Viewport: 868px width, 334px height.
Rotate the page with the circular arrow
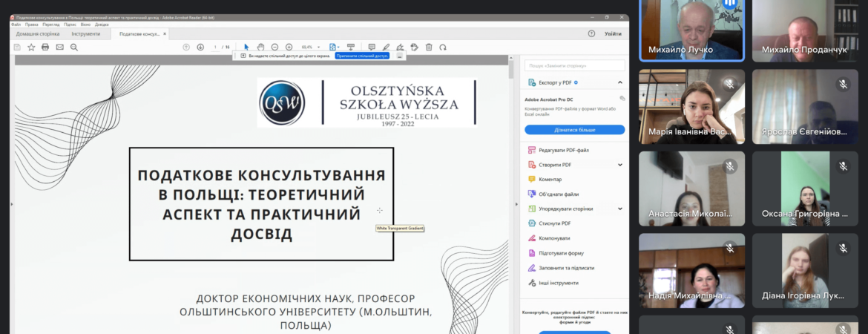point(443,47)
